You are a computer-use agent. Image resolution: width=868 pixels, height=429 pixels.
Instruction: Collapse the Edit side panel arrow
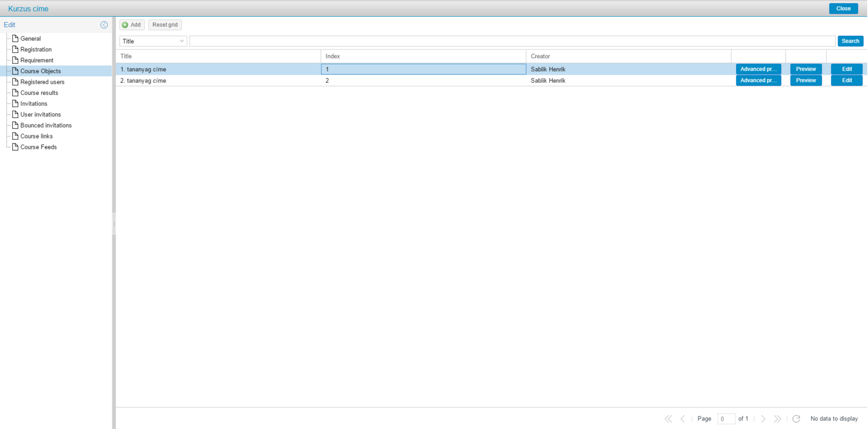[104, 25]
